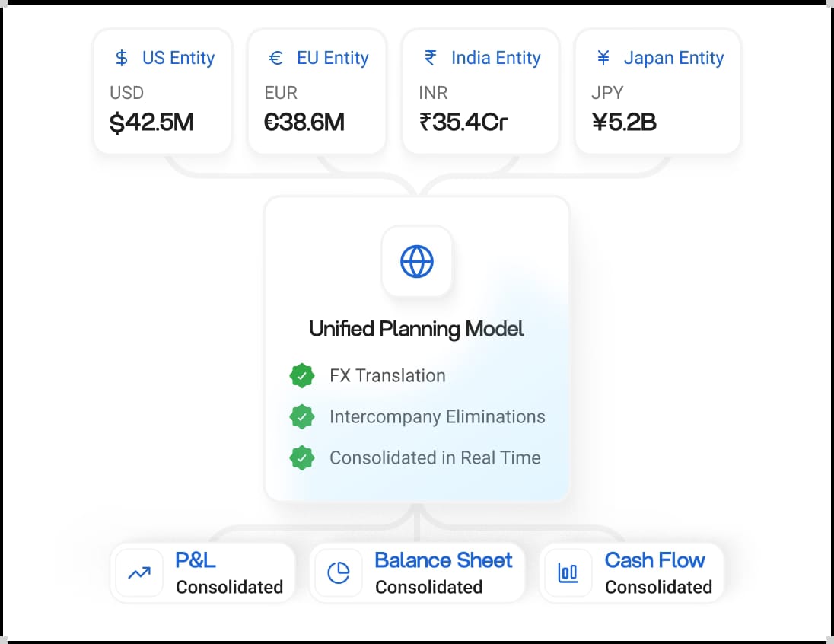Click the green check badge for FX Translation

tap(302, 376)
